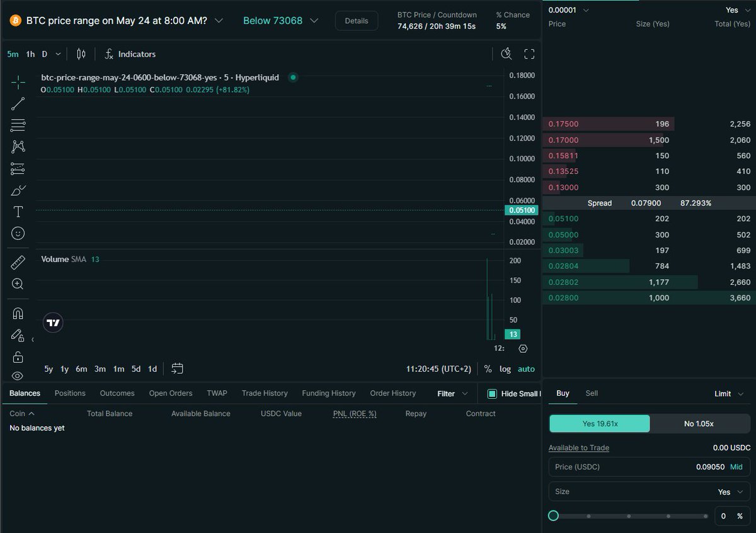Toggle magnet mode for drawings
Image resolution: width=756 pixels, height=533 pixels.
(x=18, y=313)
